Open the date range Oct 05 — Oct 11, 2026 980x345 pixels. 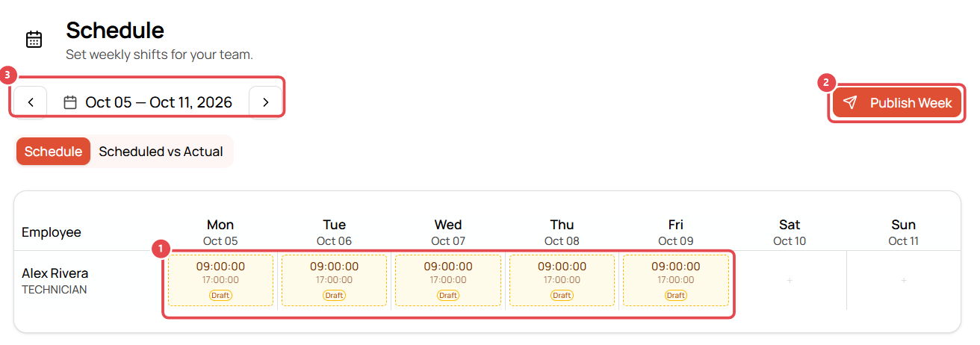pyautogui.click(x=148, y=102)
